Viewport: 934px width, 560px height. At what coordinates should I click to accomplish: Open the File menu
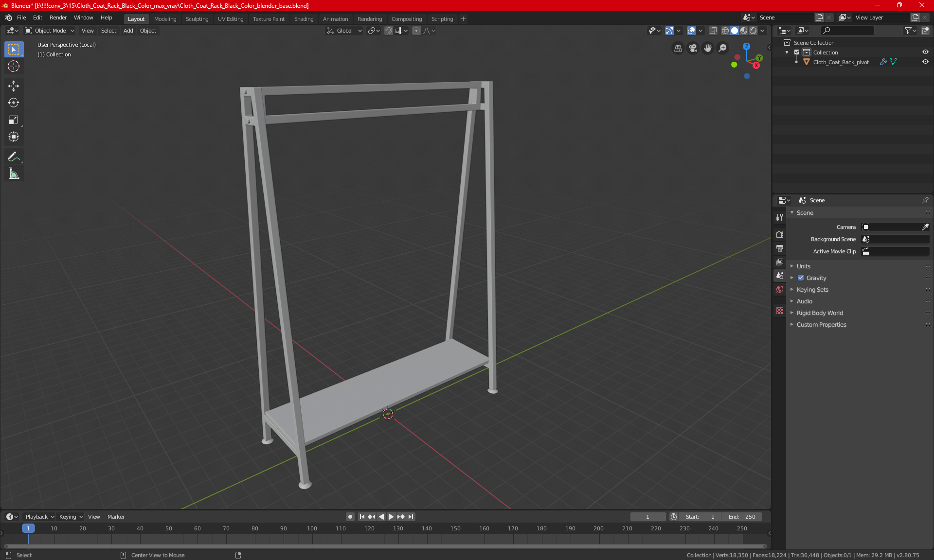tap(21, 17)
